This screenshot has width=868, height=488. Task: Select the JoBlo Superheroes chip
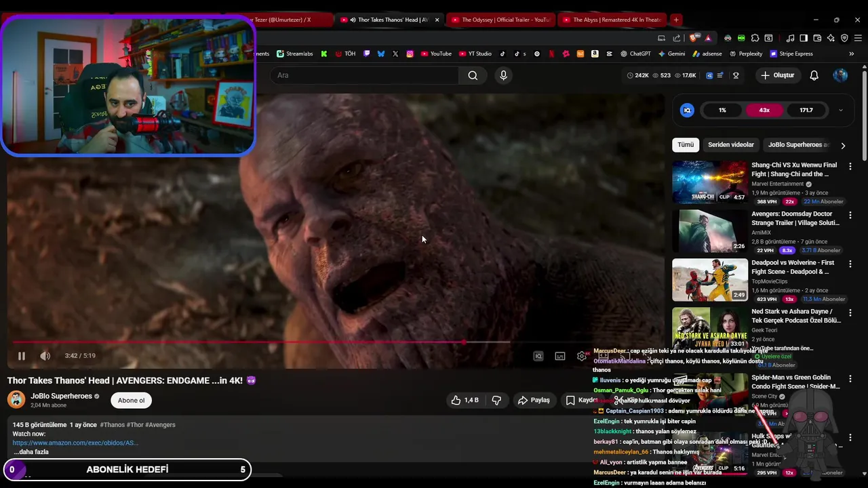tap(797, 144)
